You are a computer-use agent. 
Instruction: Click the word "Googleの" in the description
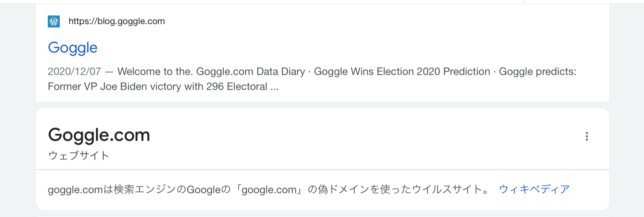coord(208,190)
